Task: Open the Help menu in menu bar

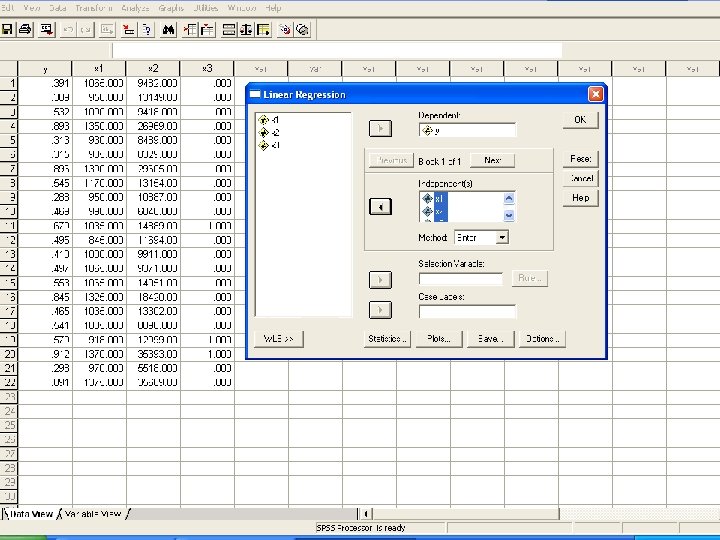Action: click(273, 8)
